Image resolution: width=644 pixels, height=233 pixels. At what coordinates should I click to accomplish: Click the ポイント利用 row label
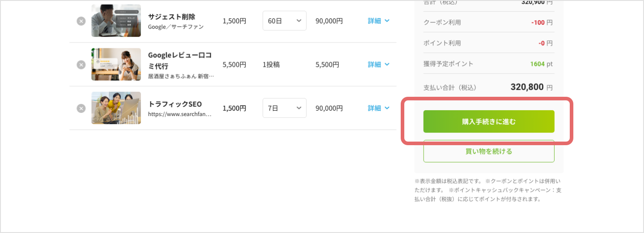[442, 43]
